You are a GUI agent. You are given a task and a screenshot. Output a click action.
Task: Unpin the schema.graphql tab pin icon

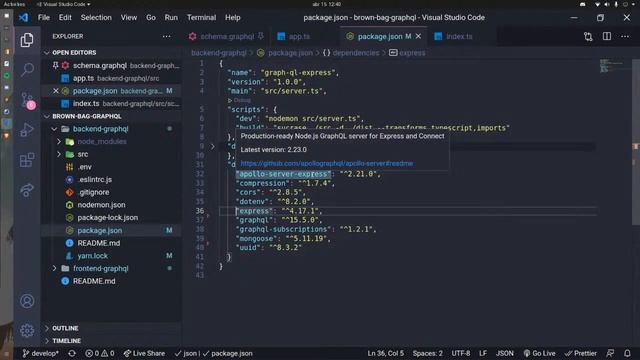[260, 36]
